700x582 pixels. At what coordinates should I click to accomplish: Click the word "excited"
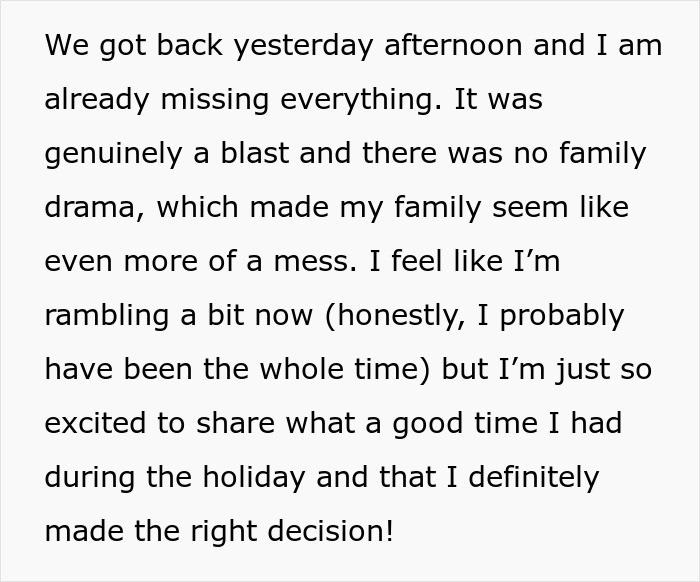pos(98,423)
